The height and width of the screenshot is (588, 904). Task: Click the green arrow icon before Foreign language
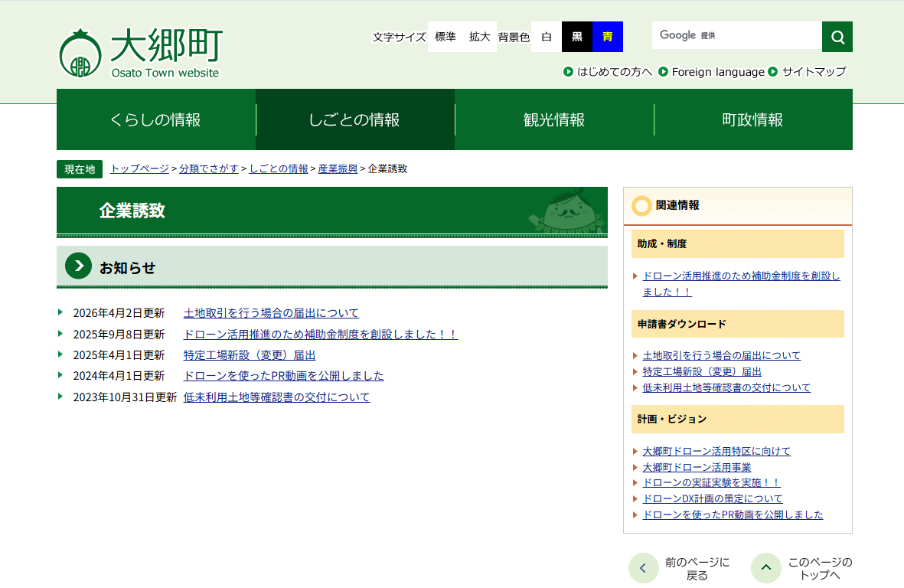click(x=663, y=71)
